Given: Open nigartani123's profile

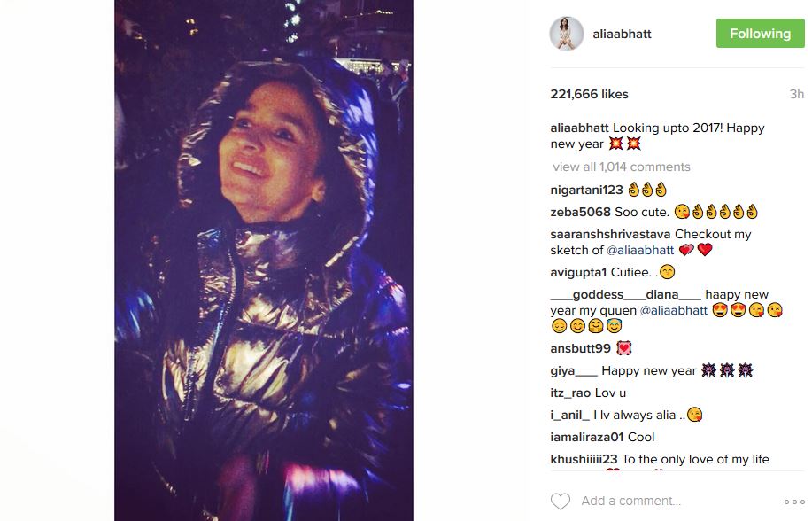Looking at the screenshot, I should coord(587,190).
